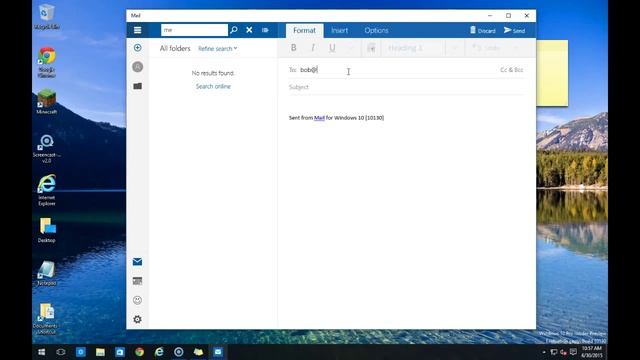
Task: Click the Search online link
Action: click(x=213, y=87)
